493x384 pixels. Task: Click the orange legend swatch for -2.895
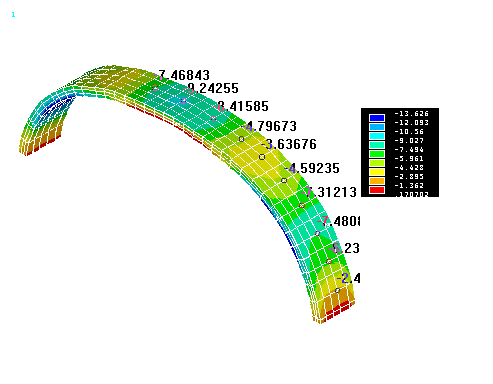coord(377,181)
